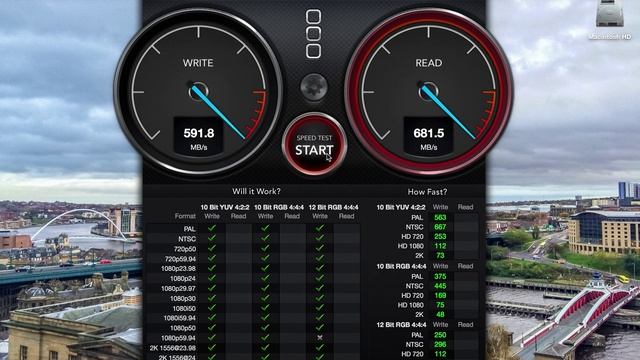
Task: Select the 2K 1556@23.98 format row label
Action: 173,348
